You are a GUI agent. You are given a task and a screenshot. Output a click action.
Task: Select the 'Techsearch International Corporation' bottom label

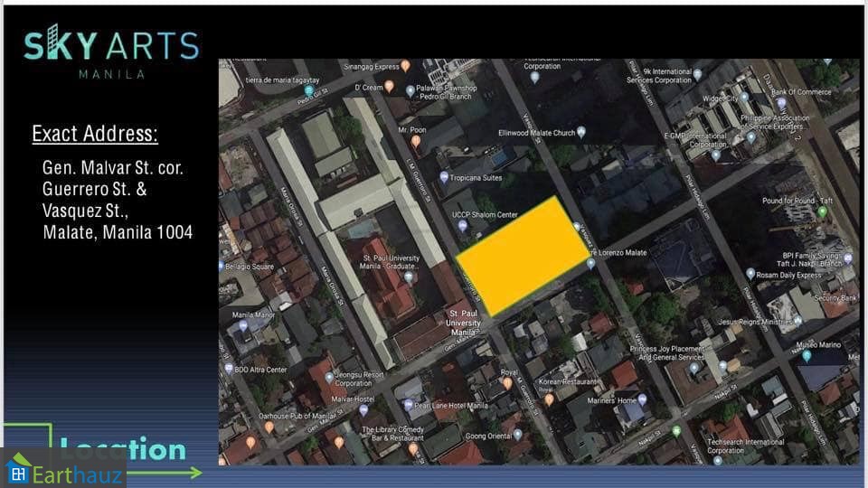pyautogui.click(x=746, y=446)
